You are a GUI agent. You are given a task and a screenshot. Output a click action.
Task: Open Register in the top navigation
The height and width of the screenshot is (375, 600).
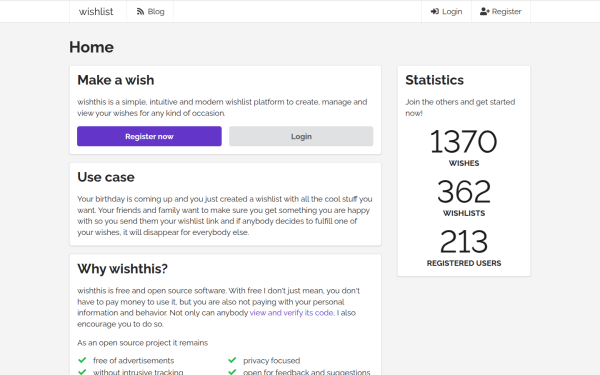[x=501, y=11]
